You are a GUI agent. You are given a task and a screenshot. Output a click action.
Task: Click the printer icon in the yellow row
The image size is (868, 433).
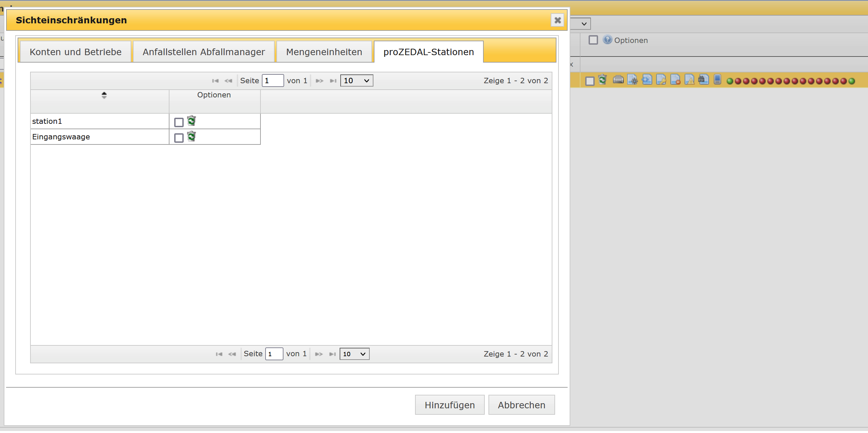[618, 80]
